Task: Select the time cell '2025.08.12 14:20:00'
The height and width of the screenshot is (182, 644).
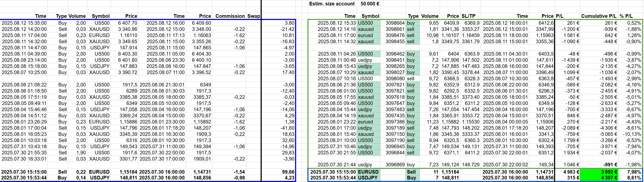Action: tap(24, 29)
